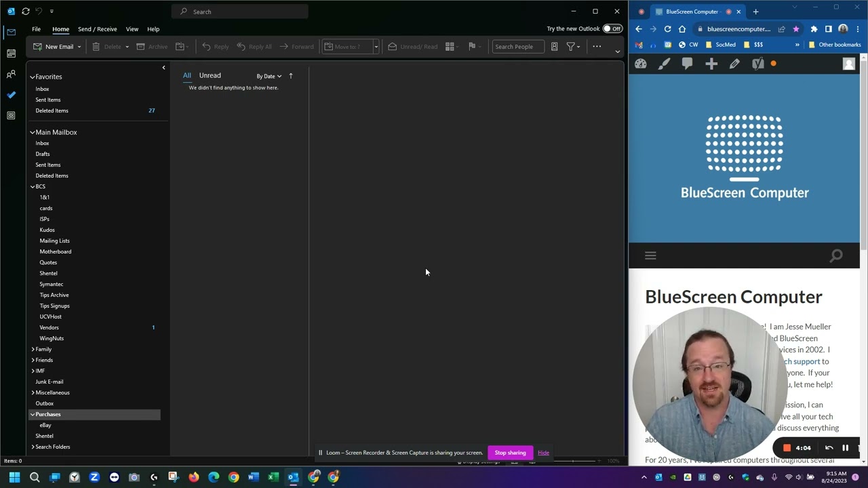The image size is (868, 488).
Task: Open the Windows Start menu
Action: point(14,477)
